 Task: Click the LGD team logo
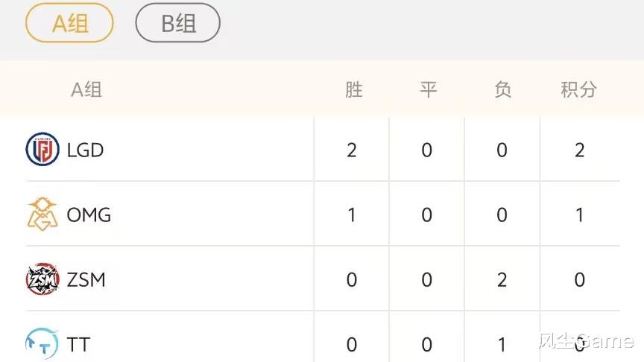coord(42,150)
